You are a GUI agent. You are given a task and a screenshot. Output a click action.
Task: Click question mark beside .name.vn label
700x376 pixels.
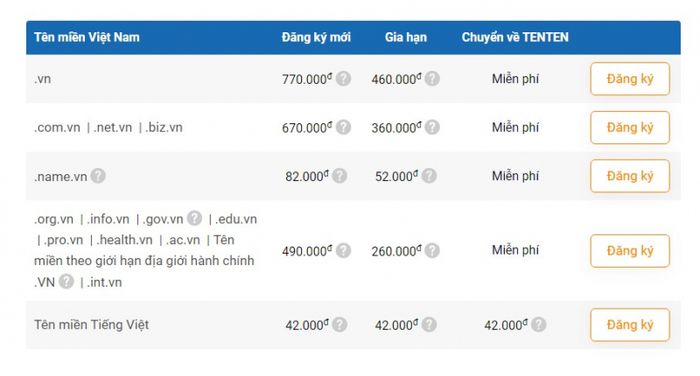tap(98, 176)
